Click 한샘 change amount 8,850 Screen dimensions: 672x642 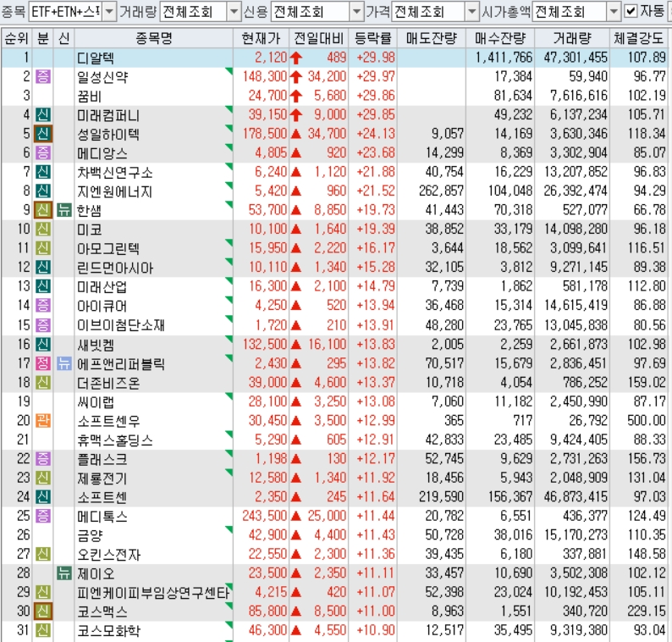click(x=330, y=210)
